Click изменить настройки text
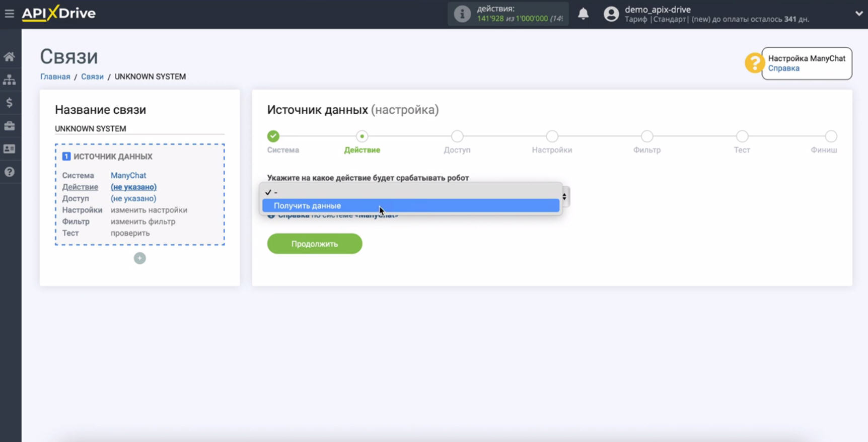 click(149, 210)
